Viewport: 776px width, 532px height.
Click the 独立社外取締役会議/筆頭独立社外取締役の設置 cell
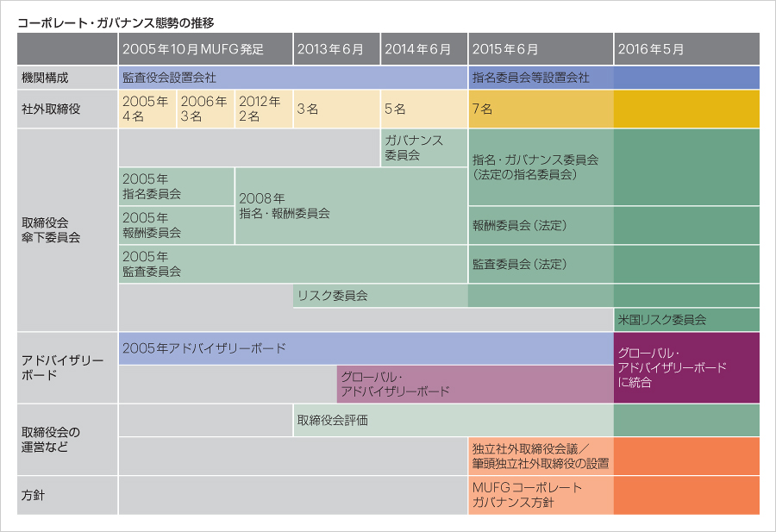tap(614, 456)
